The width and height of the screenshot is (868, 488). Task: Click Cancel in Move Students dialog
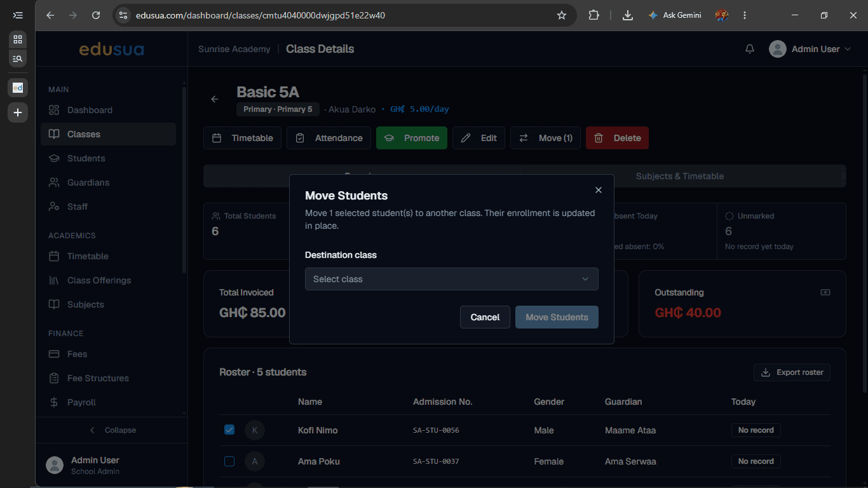[485, 317]
